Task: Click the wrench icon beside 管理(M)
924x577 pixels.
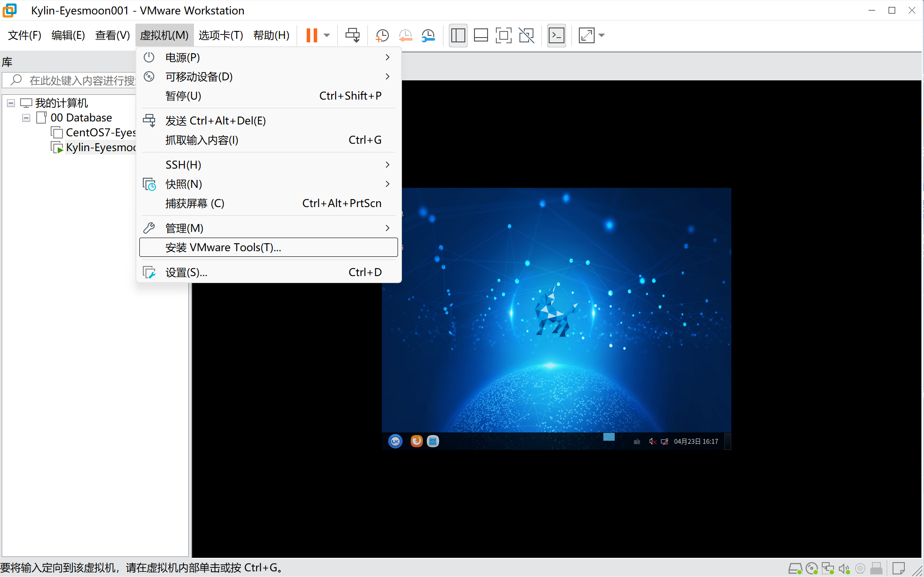Action: [x=149, y=228]
